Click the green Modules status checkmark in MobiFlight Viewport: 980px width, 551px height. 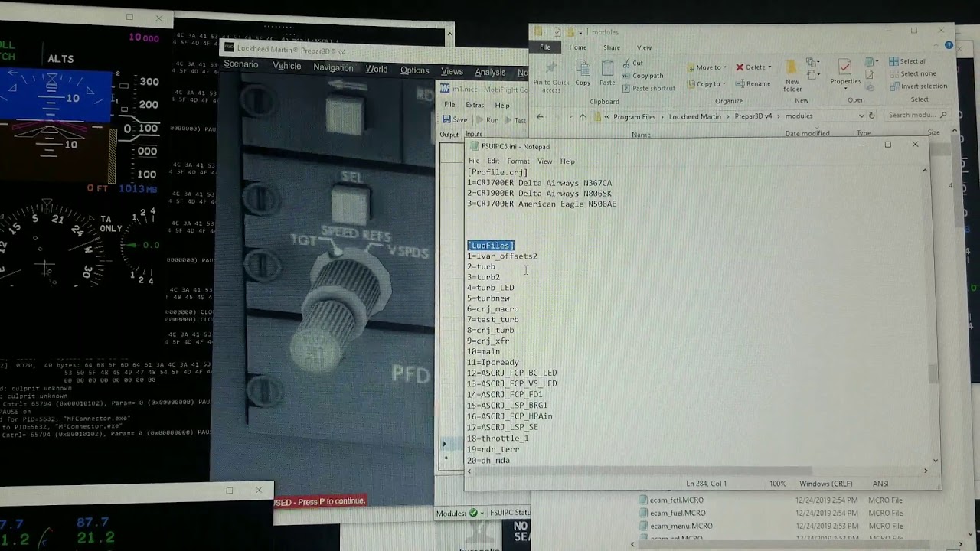coord(473,513)
